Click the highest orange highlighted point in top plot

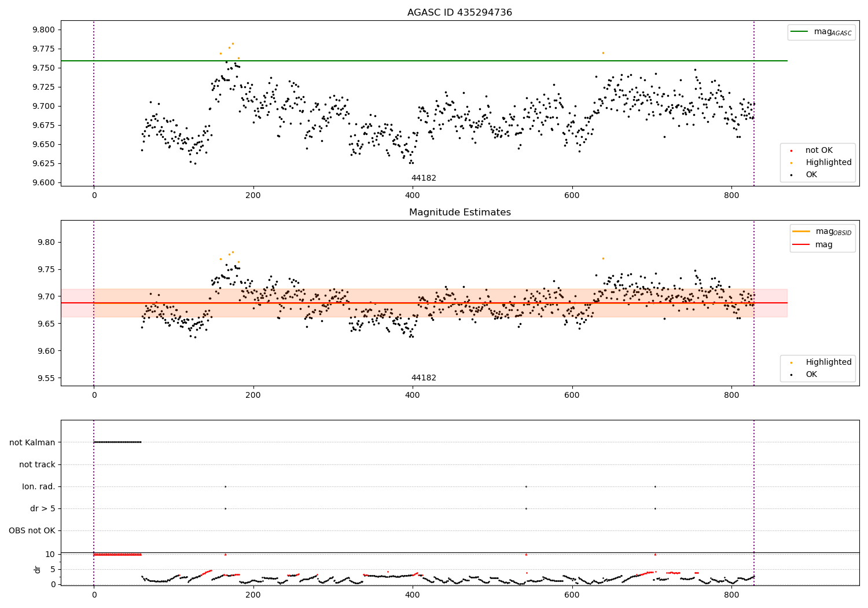(x=233, y=43)
